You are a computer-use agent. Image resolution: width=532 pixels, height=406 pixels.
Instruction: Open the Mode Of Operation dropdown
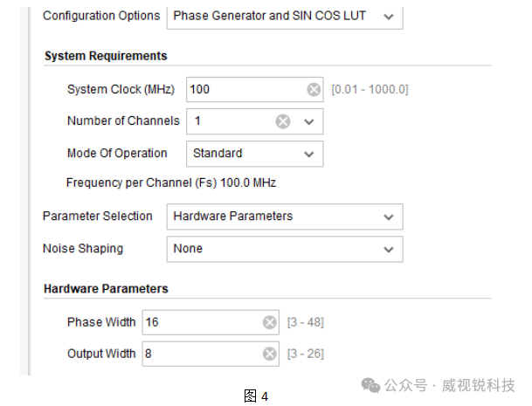click(254, 154)
